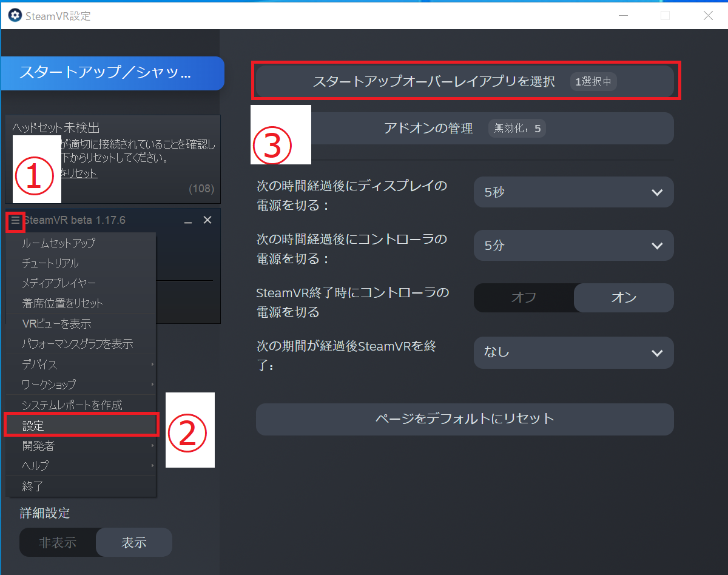Open the display power-off timer dropdown set to 5秒
The width and height of the screenshot is (728, 575).
(573, 192)
